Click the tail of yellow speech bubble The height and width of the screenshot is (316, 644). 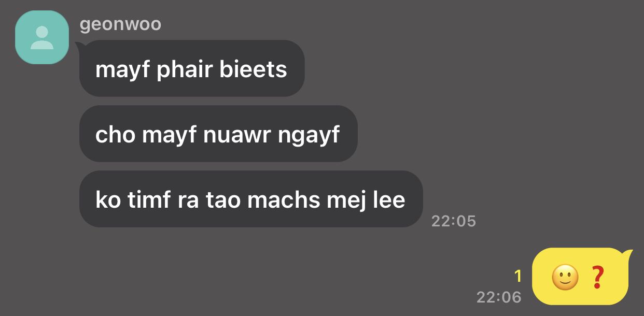tap(628, 254)
